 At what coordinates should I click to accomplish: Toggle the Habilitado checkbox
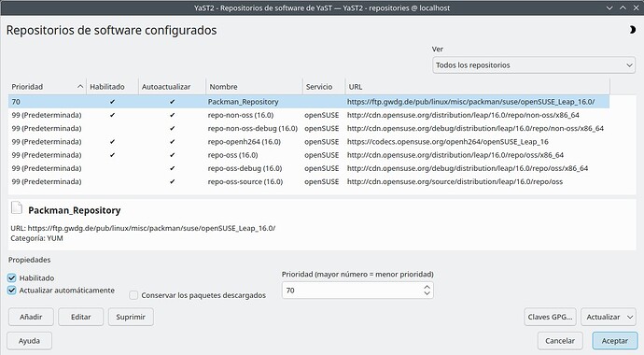(11, 277)
